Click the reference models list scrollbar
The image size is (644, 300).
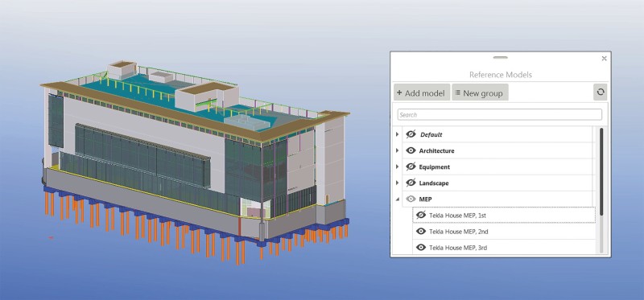click(x=601, y=171)
